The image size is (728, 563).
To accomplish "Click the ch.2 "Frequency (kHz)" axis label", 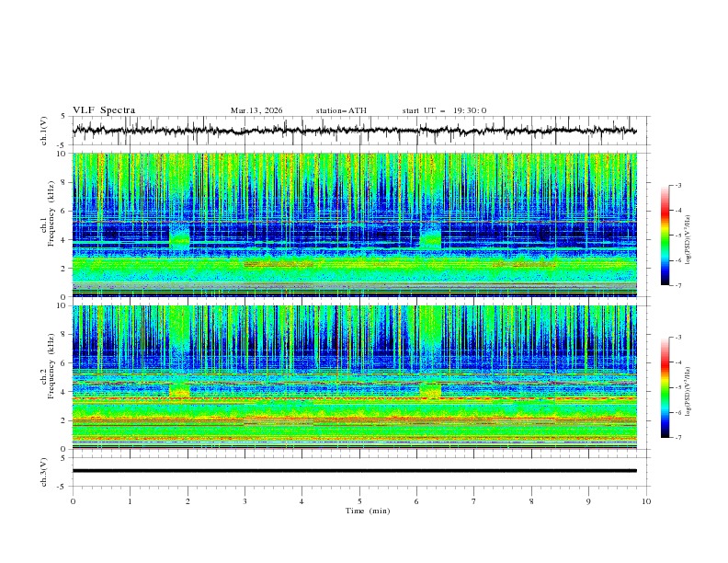I will tap(51, 366).
